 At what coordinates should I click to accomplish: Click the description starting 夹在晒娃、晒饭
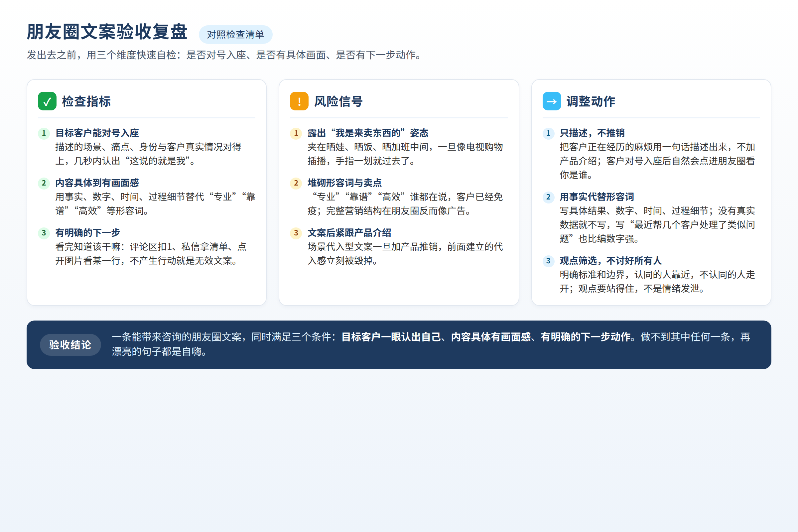[405, 154]
